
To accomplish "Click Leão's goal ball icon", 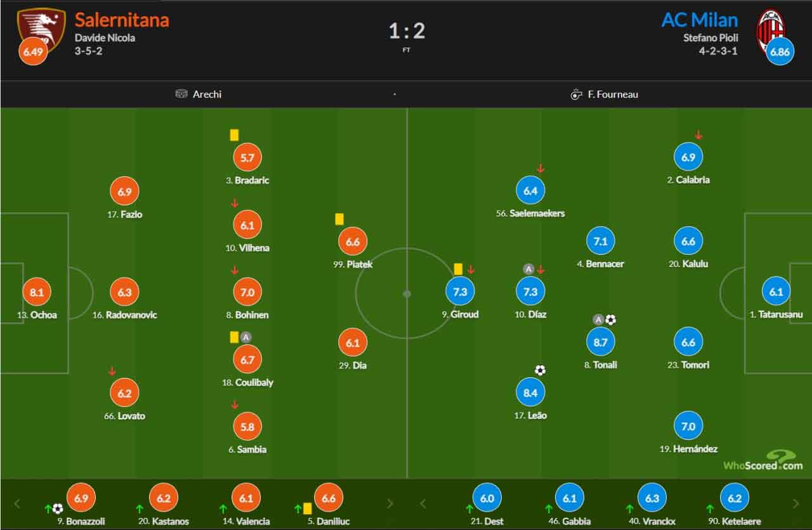I will coord(540,370).
